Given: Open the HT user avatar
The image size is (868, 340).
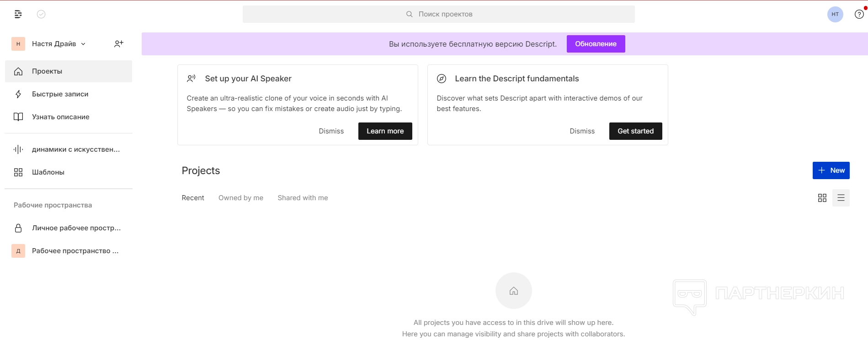Looking at the screenshot, I should 835,14.
